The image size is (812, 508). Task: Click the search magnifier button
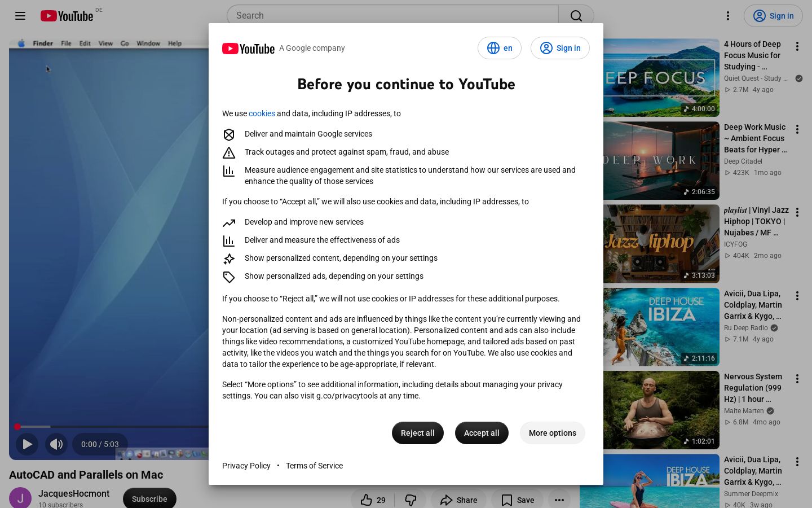click(576, 16)
